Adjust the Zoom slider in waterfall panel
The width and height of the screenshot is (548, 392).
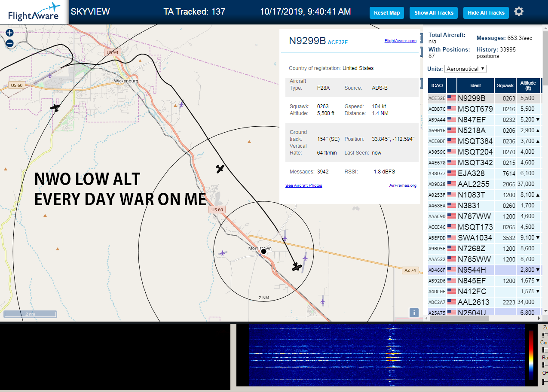point(545,335)
